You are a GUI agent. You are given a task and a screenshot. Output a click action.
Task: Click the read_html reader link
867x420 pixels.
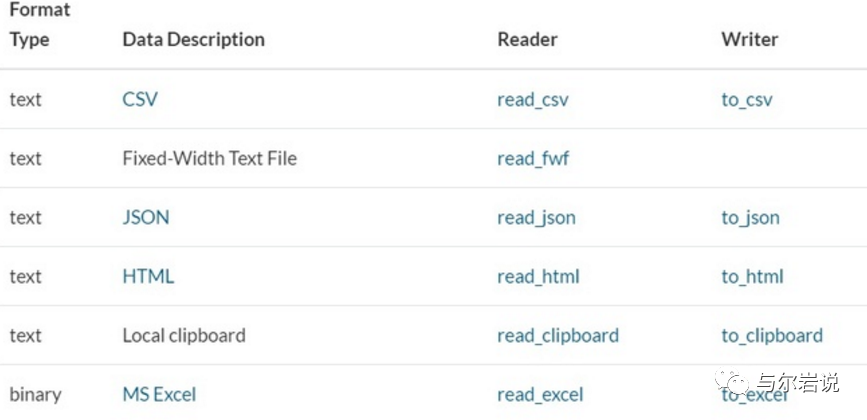(x=539, y=276)
